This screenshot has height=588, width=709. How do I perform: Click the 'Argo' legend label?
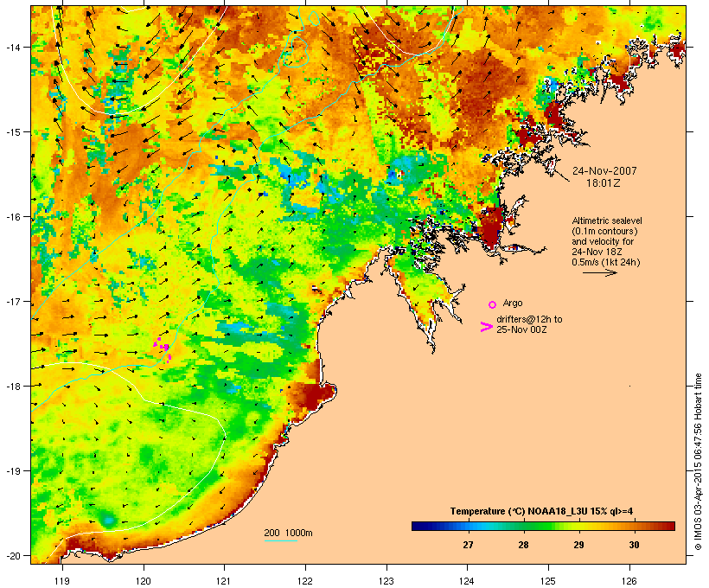coord(513,303)
